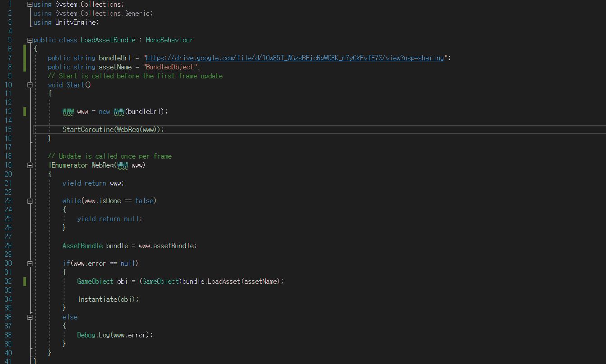Collapse the else block at line 36
Viewport: 606px width, 364px height.
click(x=30, y=317)
